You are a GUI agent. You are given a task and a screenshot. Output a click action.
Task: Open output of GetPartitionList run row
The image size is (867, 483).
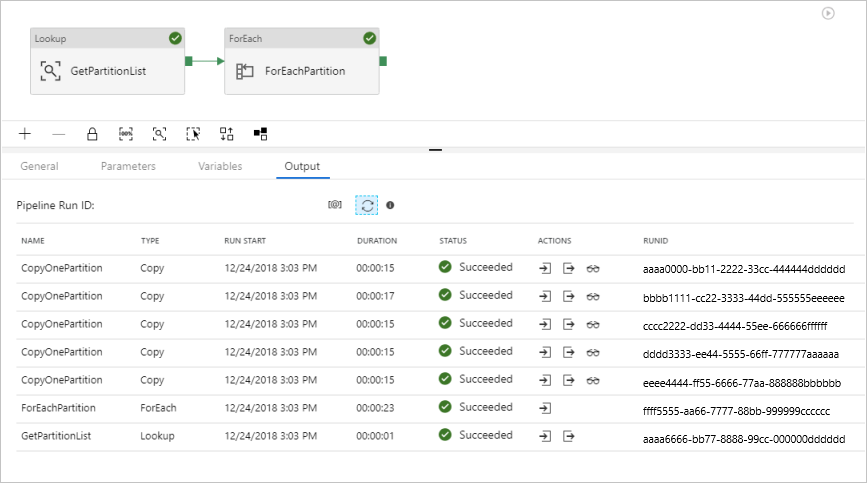click(569, 436)
